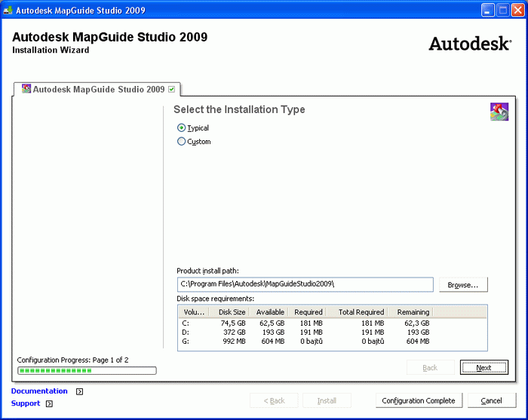Click the Required column header
The width and height of the screenshot is (528, 420).
[x=307, y=312]
